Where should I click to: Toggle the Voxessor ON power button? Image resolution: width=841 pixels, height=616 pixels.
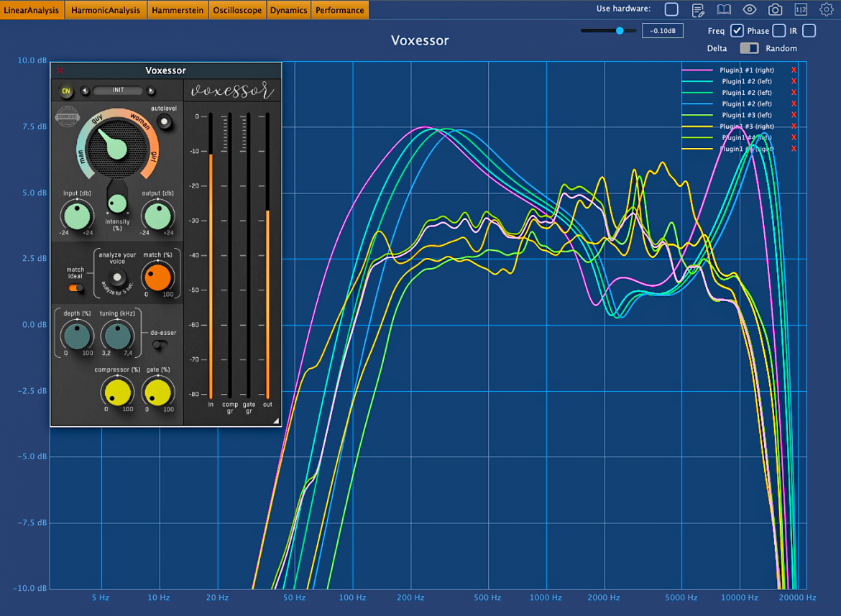coord(66,91)
